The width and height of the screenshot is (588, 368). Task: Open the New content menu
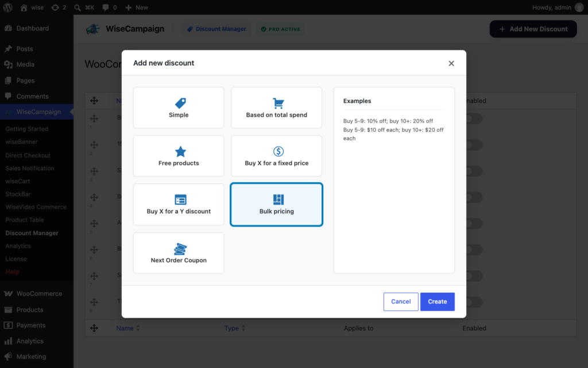point(137,7)
